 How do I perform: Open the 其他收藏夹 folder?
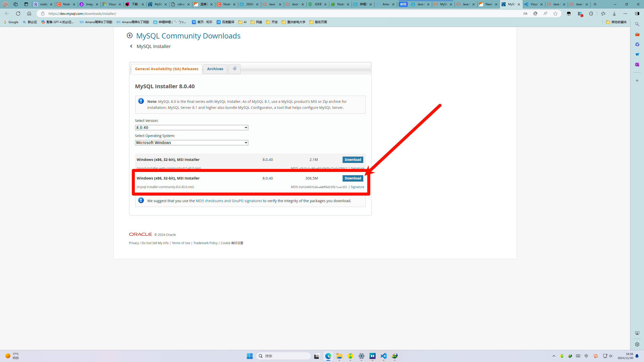click(616, 22)
